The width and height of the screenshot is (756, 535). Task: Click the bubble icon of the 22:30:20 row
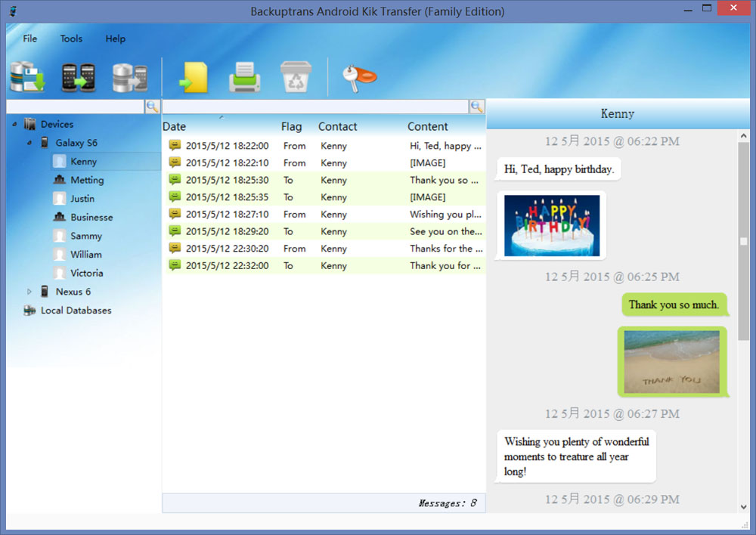[175, 248]
